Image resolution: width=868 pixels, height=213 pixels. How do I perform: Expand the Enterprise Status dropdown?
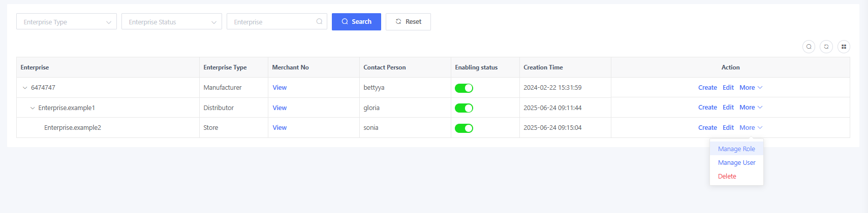171,22
